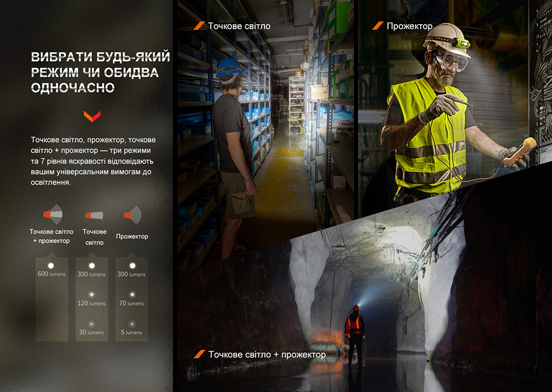
Task: Click the narrow spot beam icon
Action: 93,215
